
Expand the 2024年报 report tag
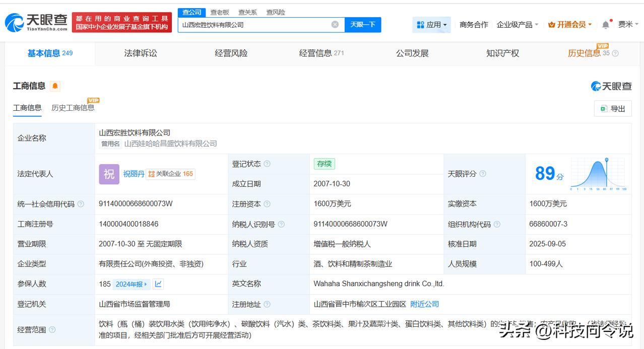131,284
